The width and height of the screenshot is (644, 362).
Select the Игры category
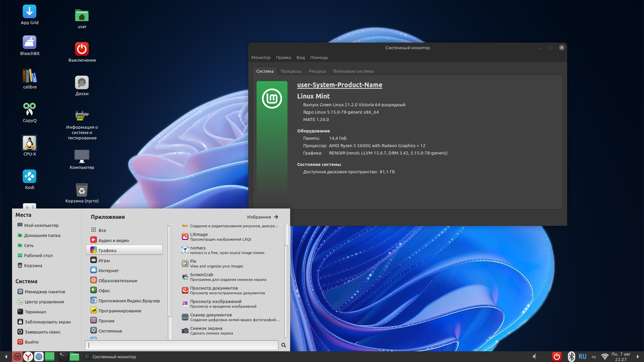[124, 260]
